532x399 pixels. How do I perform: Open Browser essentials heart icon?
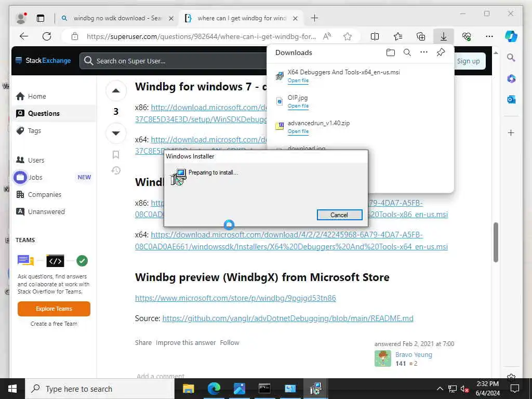[467, 36]
